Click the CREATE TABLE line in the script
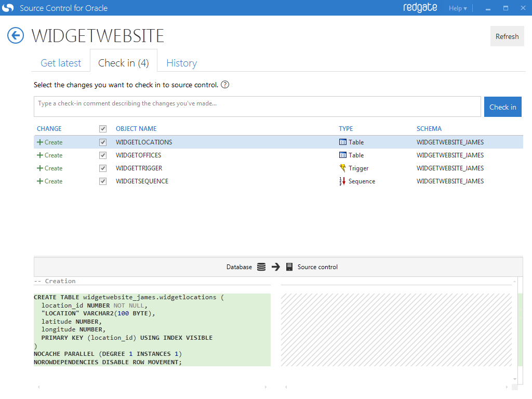 click(129, 297)
